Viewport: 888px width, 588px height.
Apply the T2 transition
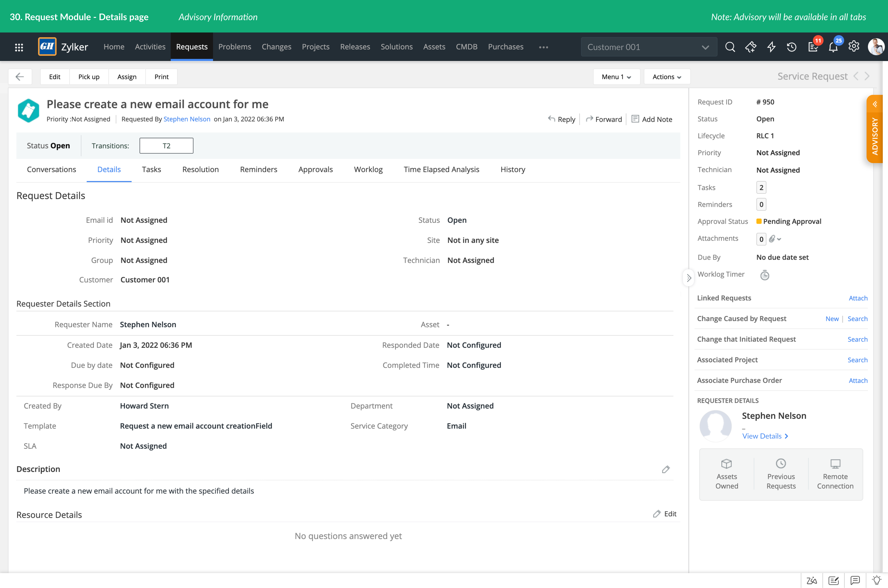[167, 146]
